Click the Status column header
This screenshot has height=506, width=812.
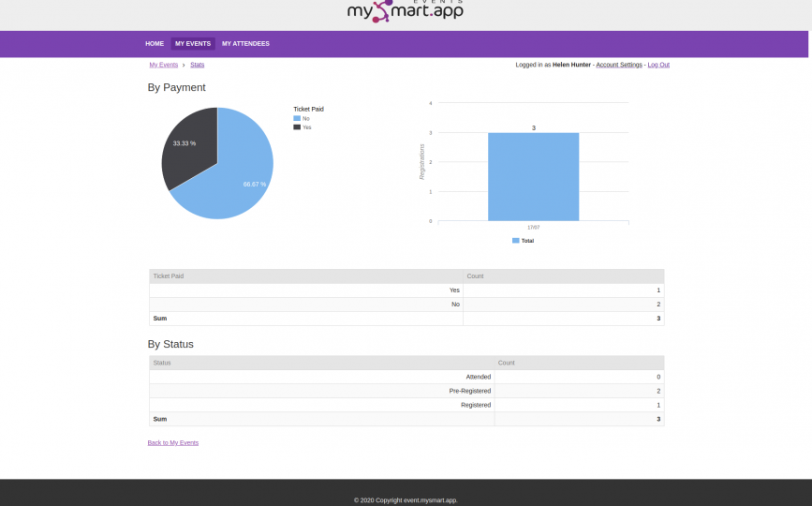321,363
